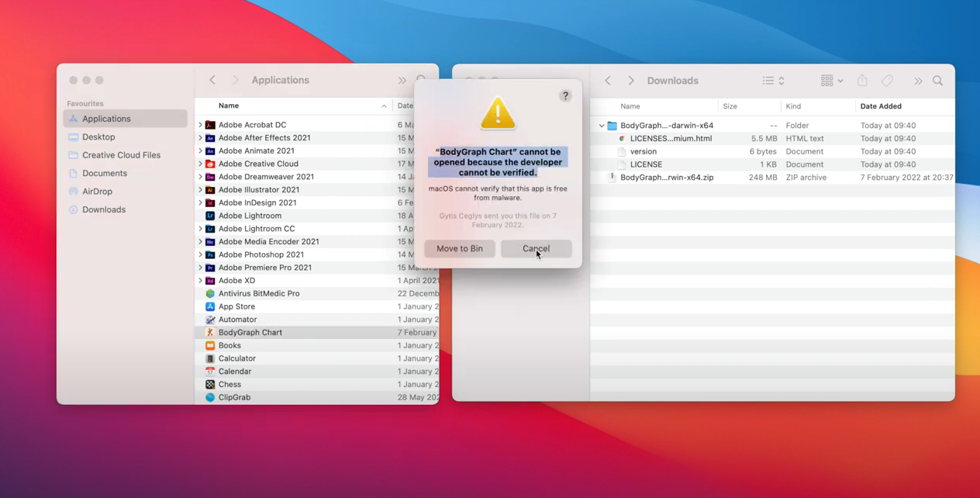Select the Adobe Lightroom app icon
The width and height of the screenshot is (980, 498).
pos(210,216)
